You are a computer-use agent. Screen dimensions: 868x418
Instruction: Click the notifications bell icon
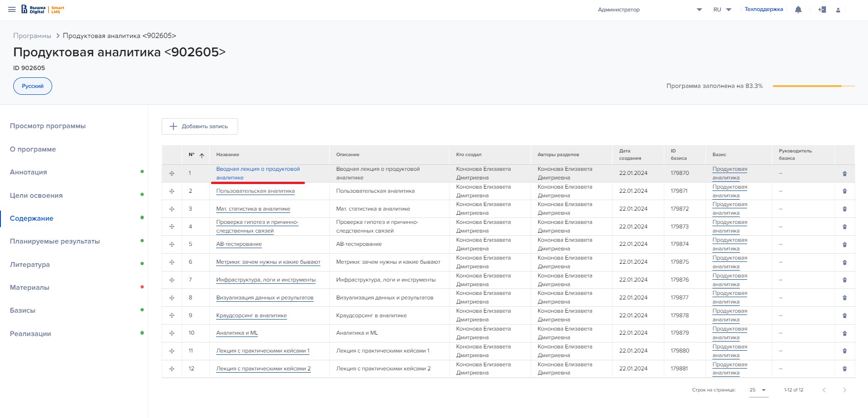(798, 10)
